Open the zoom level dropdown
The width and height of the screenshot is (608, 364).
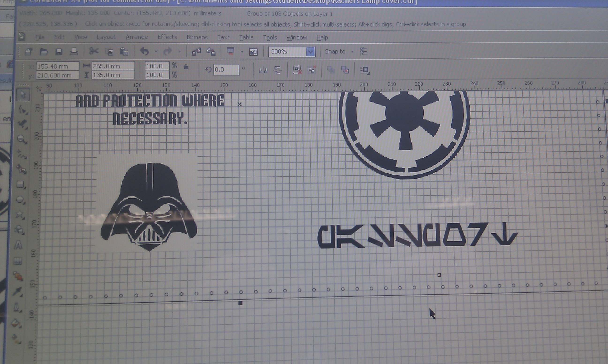(310, 52)
